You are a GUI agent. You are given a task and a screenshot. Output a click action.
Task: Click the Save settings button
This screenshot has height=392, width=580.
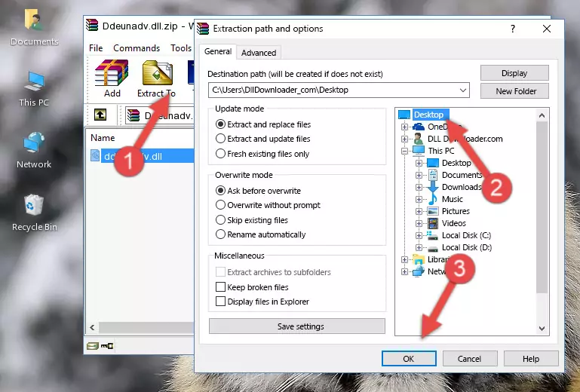[x=297, y=326]
